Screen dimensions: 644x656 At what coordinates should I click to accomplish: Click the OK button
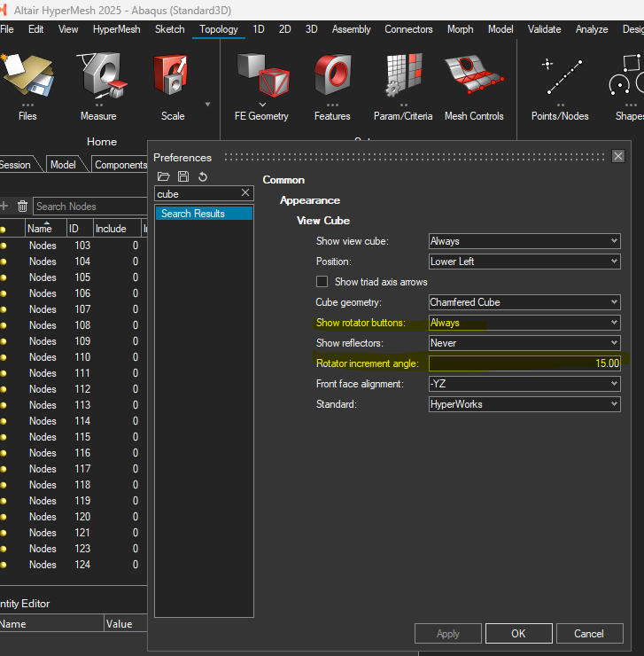click(x=518, y=634)
